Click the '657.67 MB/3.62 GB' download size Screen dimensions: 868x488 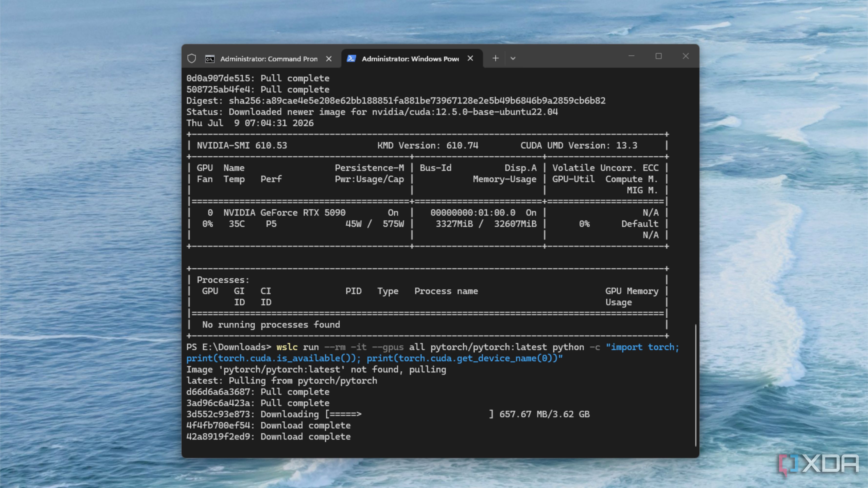[545, 414]
